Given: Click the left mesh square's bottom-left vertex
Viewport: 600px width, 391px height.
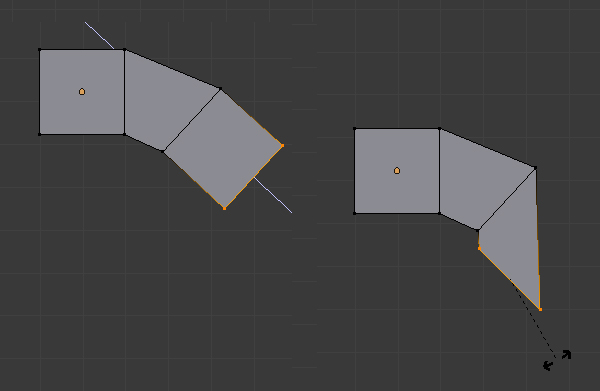Looking at the screenshot, I should [40, 134].
